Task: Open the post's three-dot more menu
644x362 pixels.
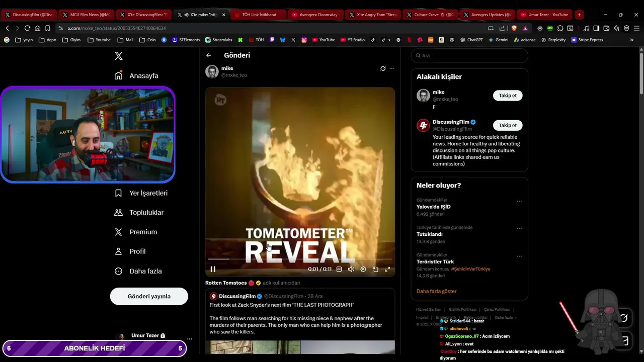Action: 392,68
